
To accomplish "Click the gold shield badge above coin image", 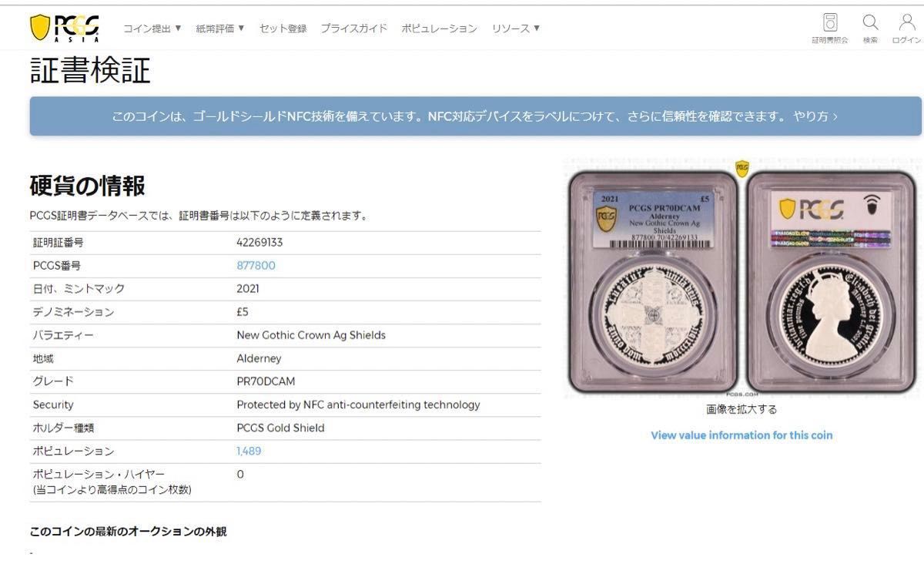I will pyautogui.click(x=742, y=168).
